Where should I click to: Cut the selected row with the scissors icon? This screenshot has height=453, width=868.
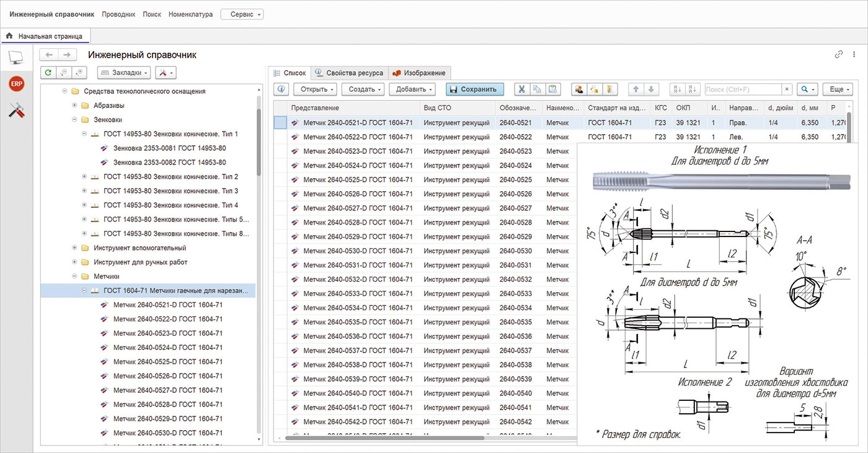522,89
